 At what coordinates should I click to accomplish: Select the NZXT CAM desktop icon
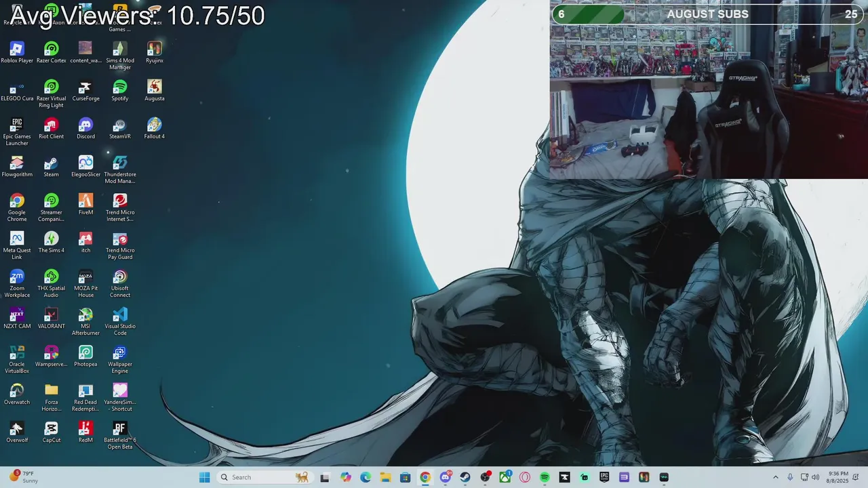(17, 318)
